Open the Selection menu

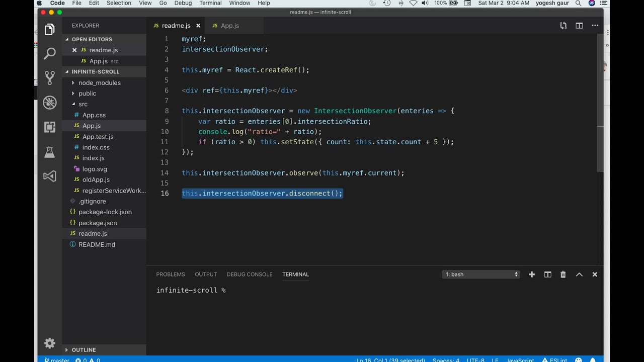point(119,3)
